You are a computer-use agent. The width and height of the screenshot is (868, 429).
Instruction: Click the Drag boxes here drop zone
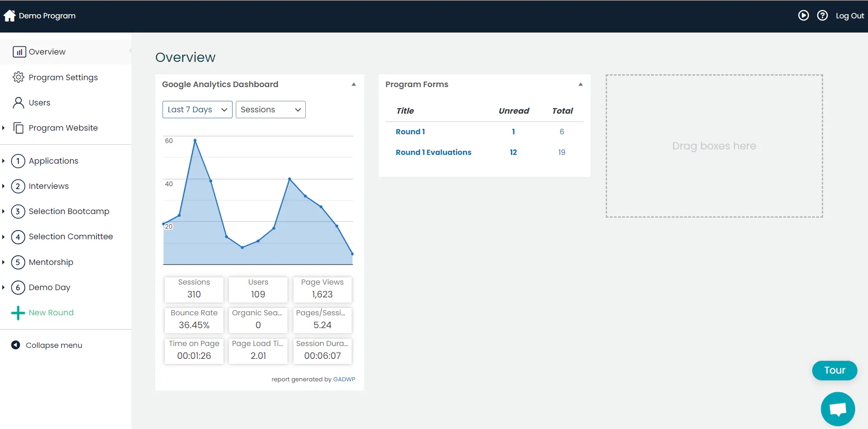click(x=714, y=146)
